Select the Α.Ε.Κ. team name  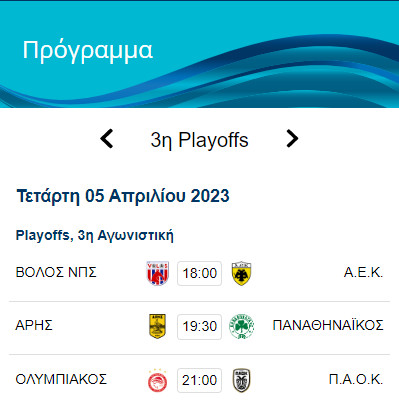click(363, 272)
